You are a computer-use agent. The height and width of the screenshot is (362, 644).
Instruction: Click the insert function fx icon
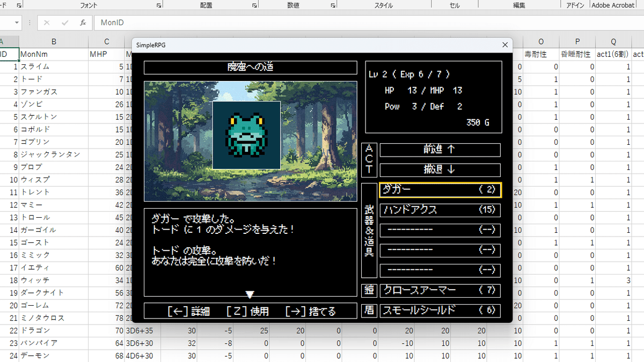click(83, 23)
